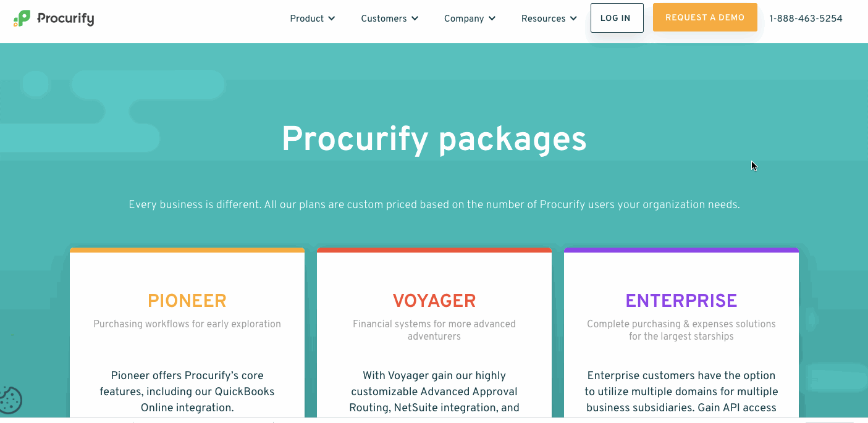
Task: Open the Resources dropdown arrow
Action: coord(573,19)
